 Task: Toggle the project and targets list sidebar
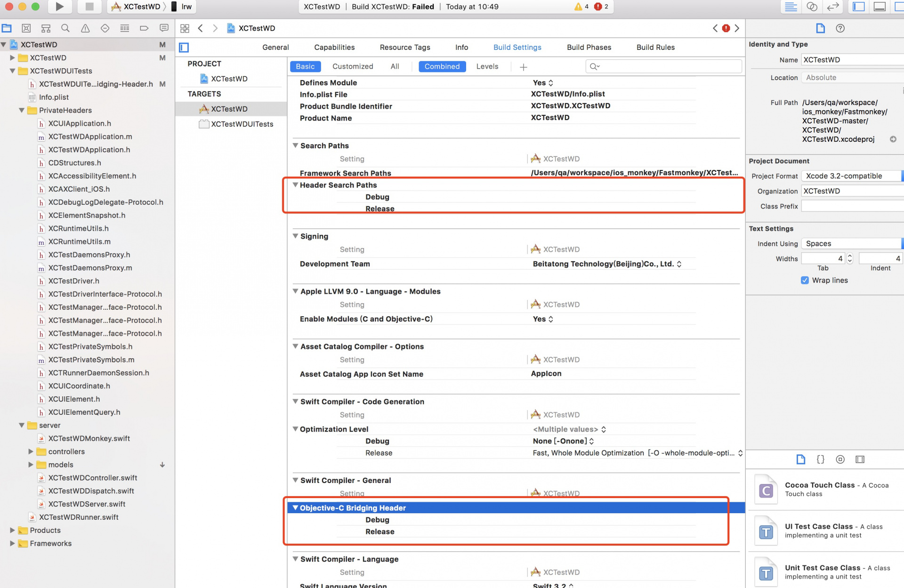(184, 47)
